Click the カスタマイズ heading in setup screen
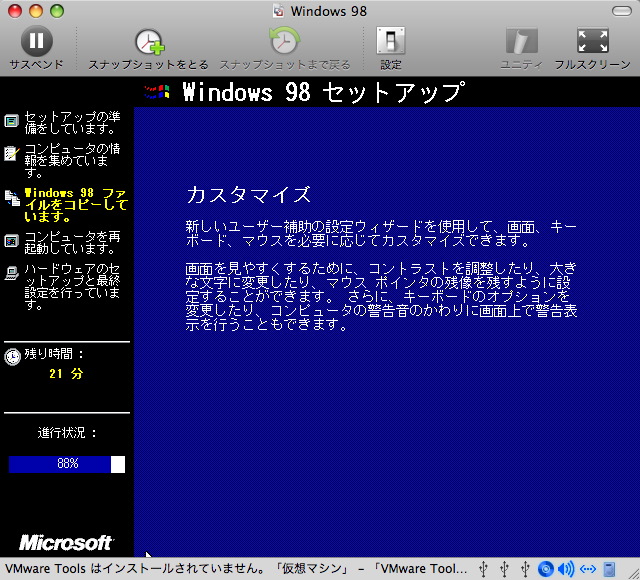The width and height of the screenshot is (640, 580). pyautogui.click(x=249, y=194)
